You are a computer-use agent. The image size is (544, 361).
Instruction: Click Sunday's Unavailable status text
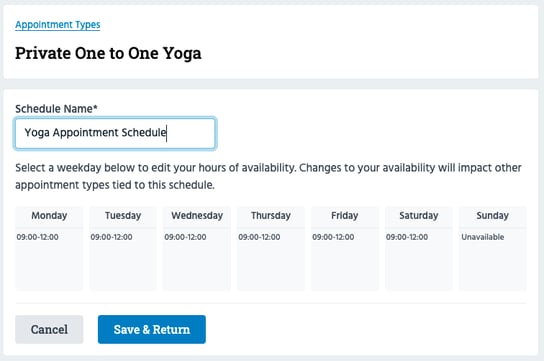point(483,237)
